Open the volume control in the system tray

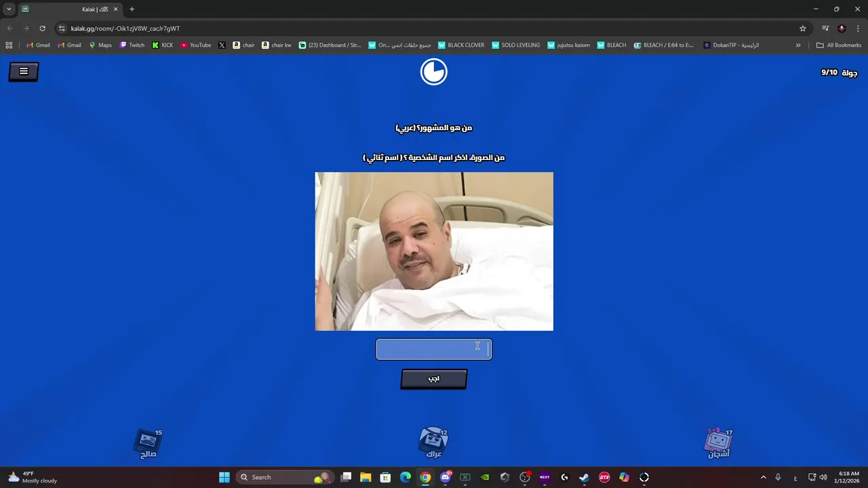click(823, 477)
